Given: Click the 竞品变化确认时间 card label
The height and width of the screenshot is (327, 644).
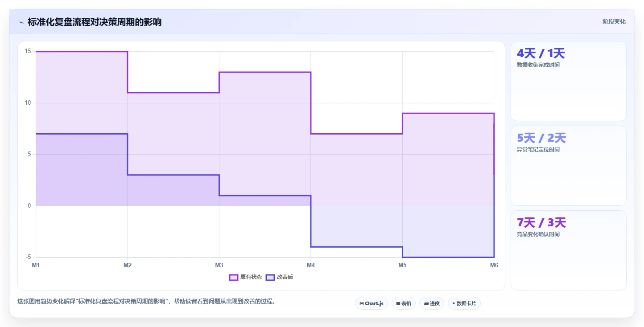Looking at the screenshot, I should [538, 234].
